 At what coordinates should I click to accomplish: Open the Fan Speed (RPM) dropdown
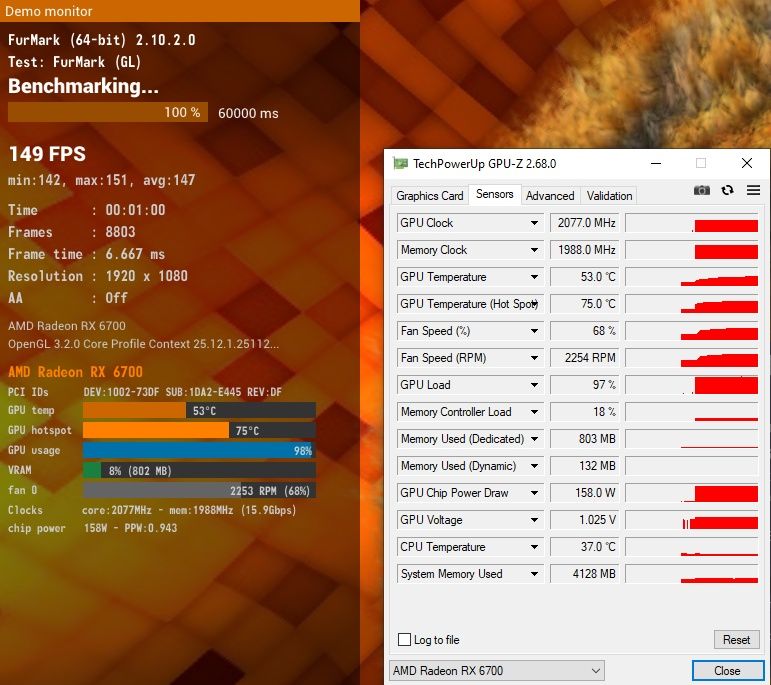point(534,358)
